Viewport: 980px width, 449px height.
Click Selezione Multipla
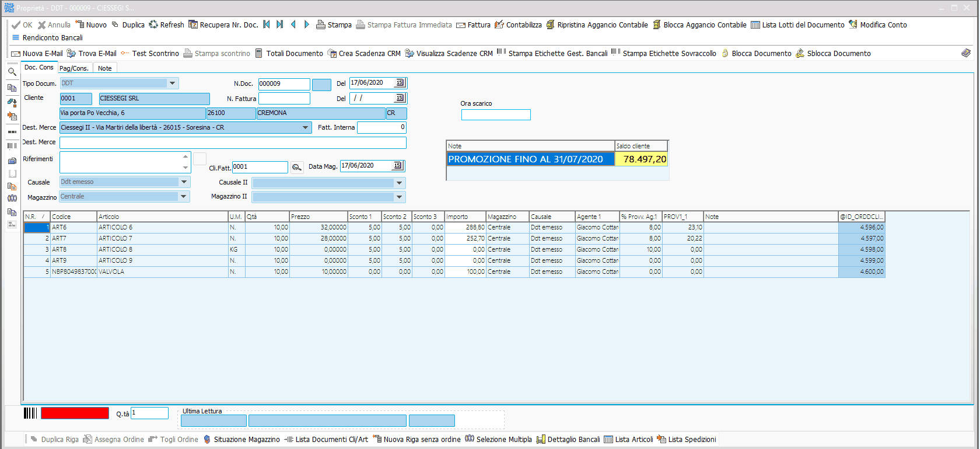(x=498, y=440)
